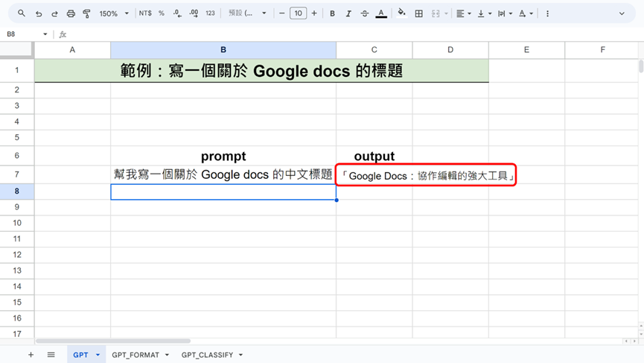The height and width of the screenshot is (363, 644).
Task: Redo the last action
Action: [54, 13]
